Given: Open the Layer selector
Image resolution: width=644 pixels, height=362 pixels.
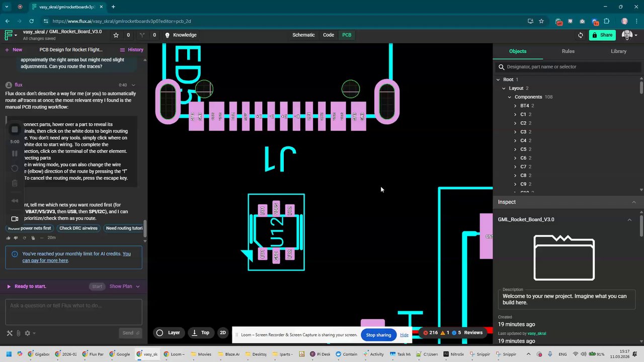Looking at the screenshot, I should tap(168, 333).
